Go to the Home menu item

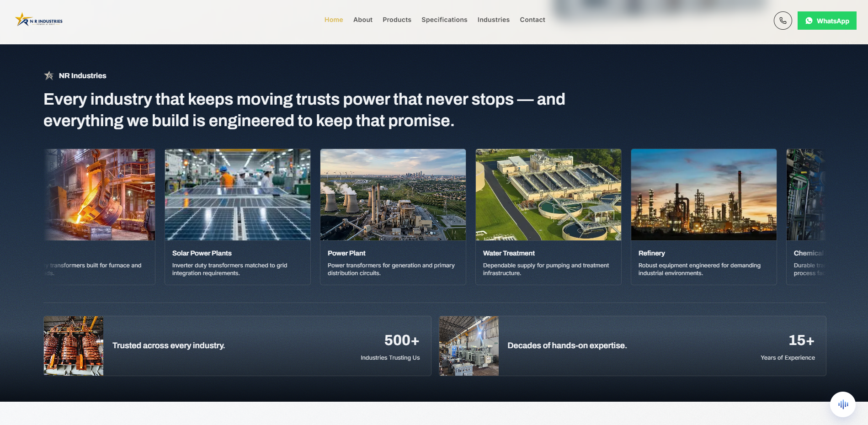pos(334,20)
